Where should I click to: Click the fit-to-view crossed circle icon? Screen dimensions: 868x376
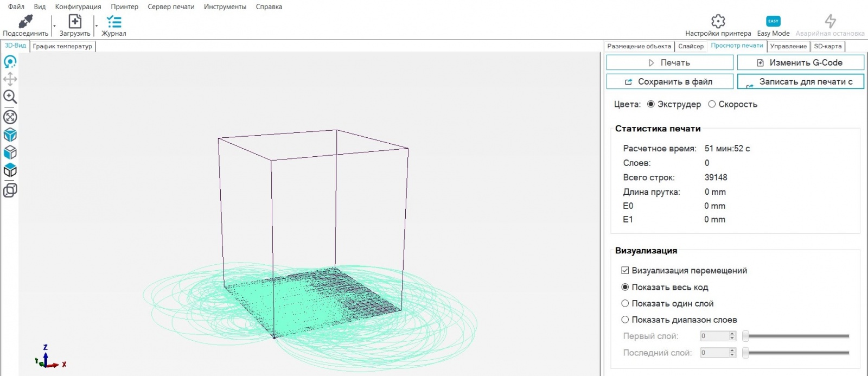(10, 117)
